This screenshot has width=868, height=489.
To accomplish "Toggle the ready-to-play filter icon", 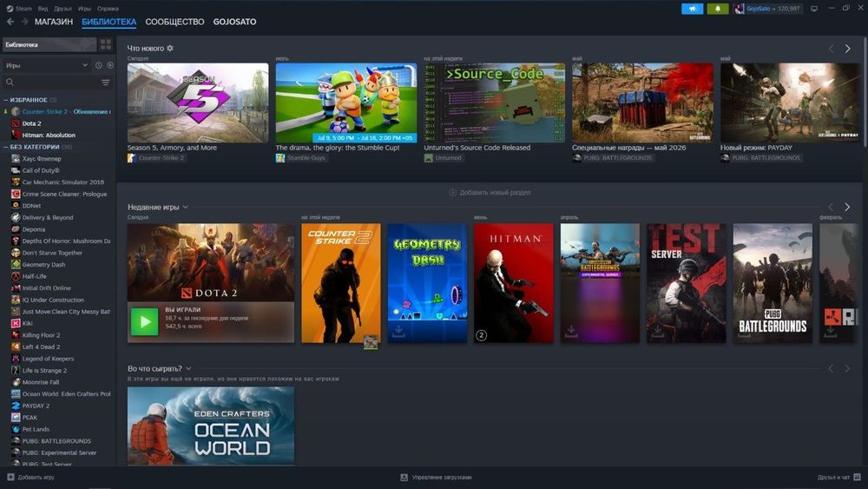I will (x=110, y=65).
